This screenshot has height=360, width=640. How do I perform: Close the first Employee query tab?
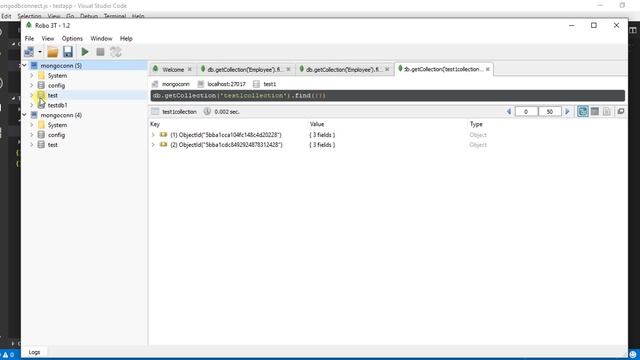289,70
